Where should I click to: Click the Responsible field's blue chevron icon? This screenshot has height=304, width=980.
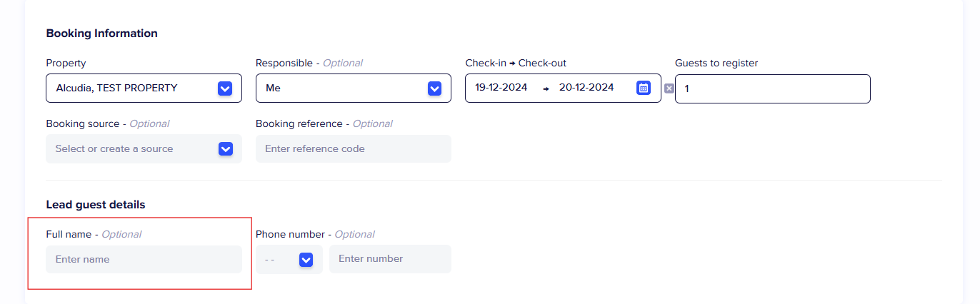click(x=434, y=88)
